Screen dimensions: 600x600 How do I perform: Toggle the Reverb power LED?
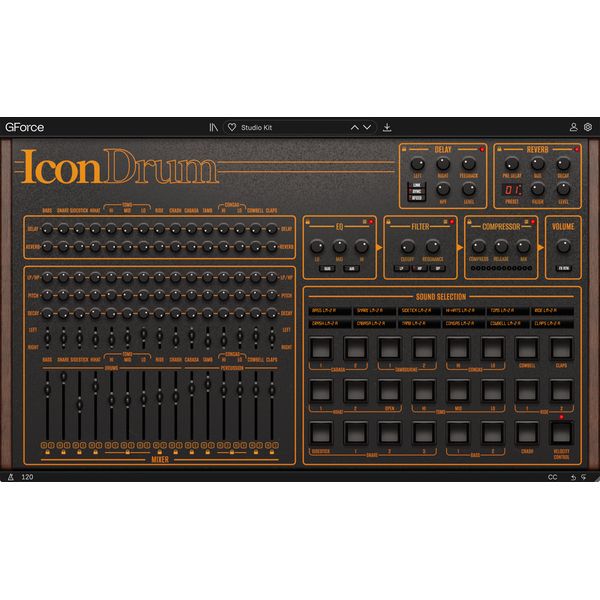pos(577,149)
